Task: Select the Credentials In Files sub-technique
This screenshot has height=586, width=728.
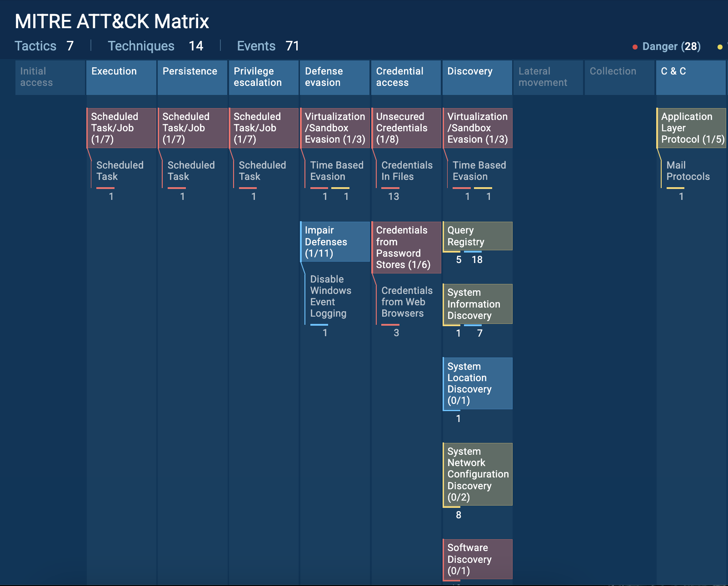Action: [407, 171]
